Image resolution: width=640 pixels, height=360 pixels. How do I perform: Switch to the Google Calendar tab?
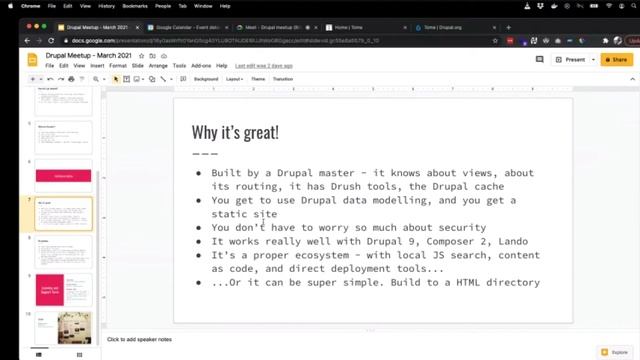click(187, 27)
